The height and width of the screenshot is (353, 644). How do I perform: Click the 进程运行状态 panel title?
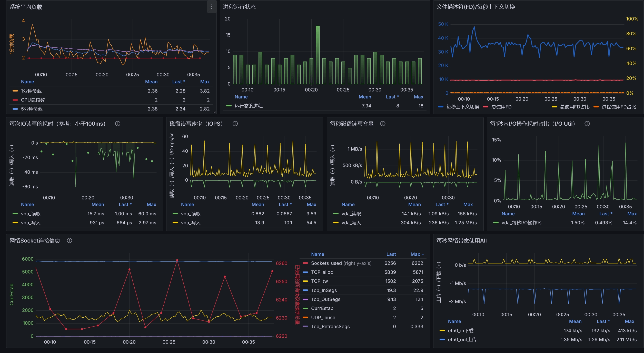[239, 7]
